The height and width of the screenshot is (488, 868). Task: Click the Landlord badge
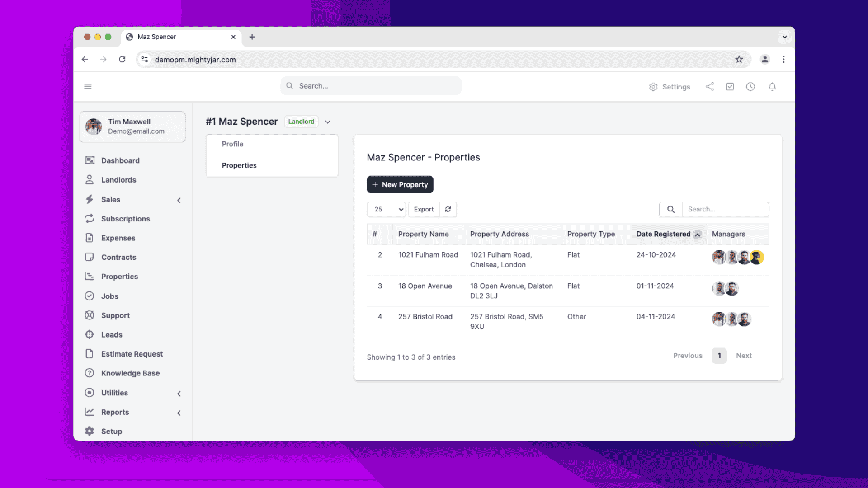[x=301, y=122]
